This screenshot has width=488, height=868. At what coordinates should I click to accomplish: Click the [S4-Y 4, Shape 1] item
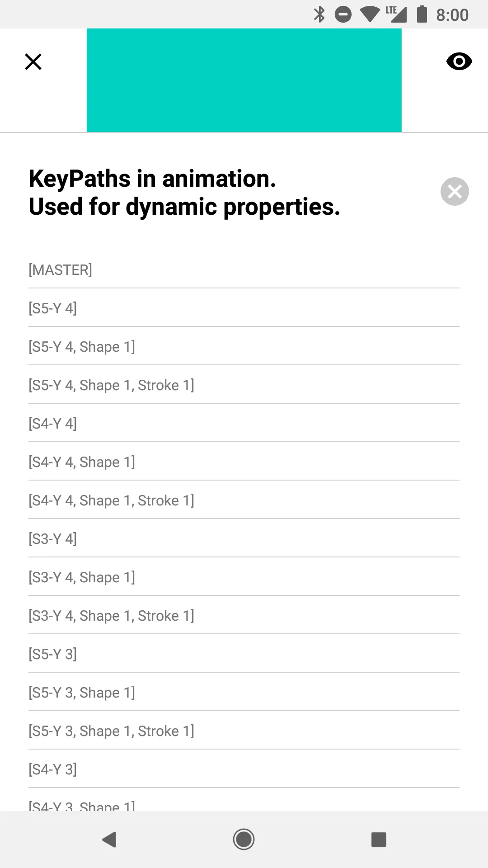click(x=244, y=462)
